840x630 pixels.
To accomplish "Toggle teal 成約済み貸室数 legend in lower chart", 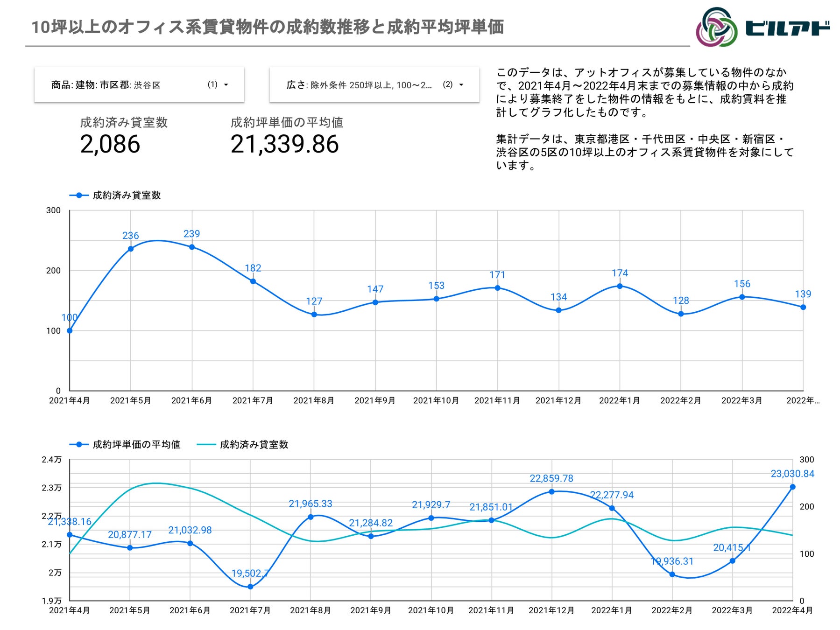I will (x=243, y=444).
